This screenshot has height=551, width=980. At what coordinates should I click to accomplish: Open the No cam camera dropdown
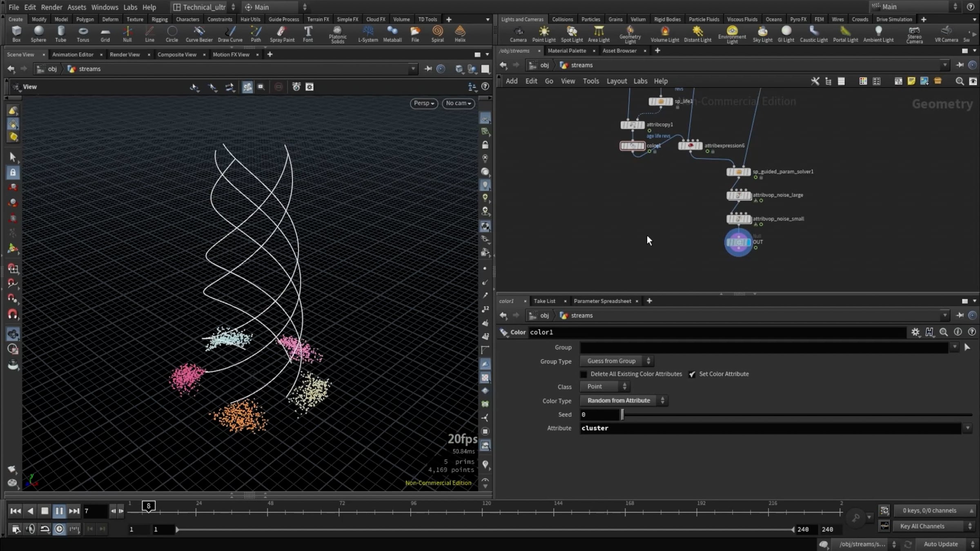459,103
